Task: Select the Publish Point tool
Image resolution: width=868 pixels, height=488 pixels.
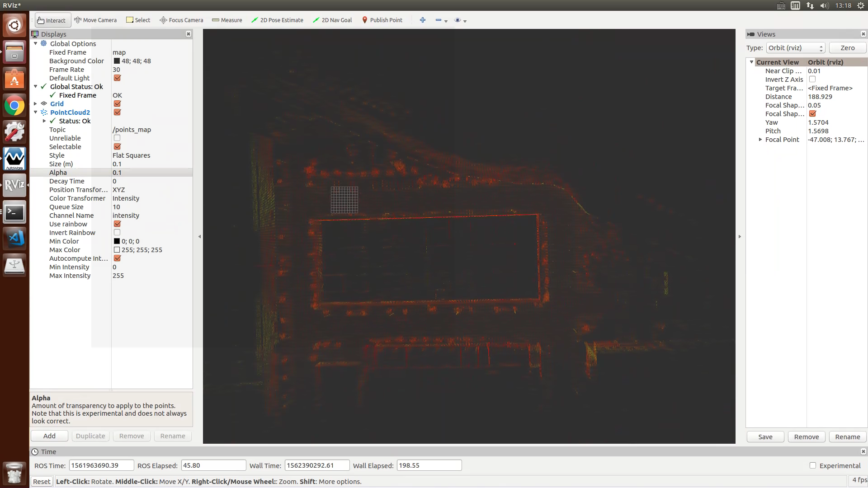Action: coord(382,20)
